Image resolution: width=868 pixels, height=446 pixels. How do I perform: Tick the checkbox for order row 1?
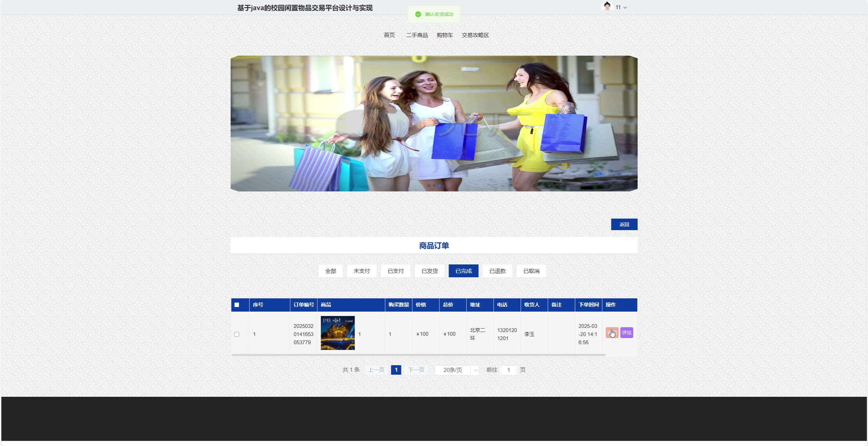237,334
